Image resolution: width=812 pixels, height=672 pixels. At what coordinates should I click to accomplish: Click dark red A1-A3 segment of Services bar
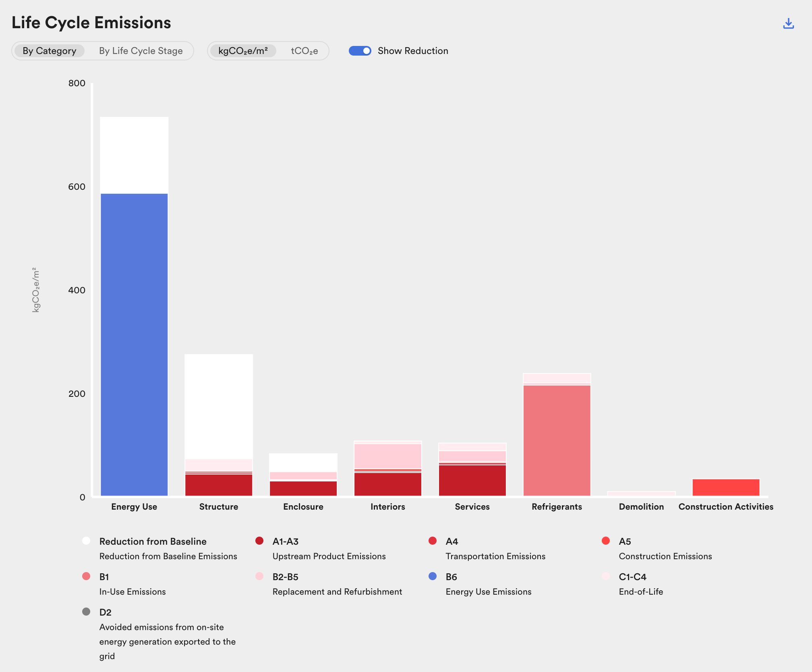(472, 480)
